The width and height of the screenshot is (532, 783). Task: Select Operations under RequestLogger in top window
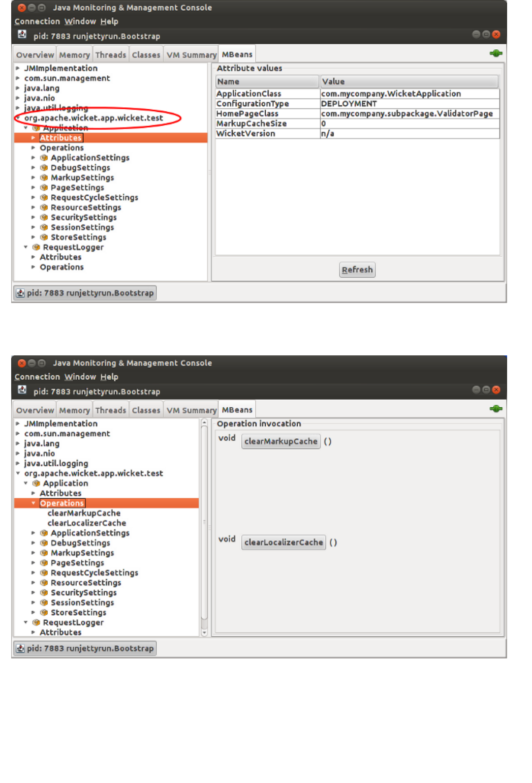[x=62, y=267]
